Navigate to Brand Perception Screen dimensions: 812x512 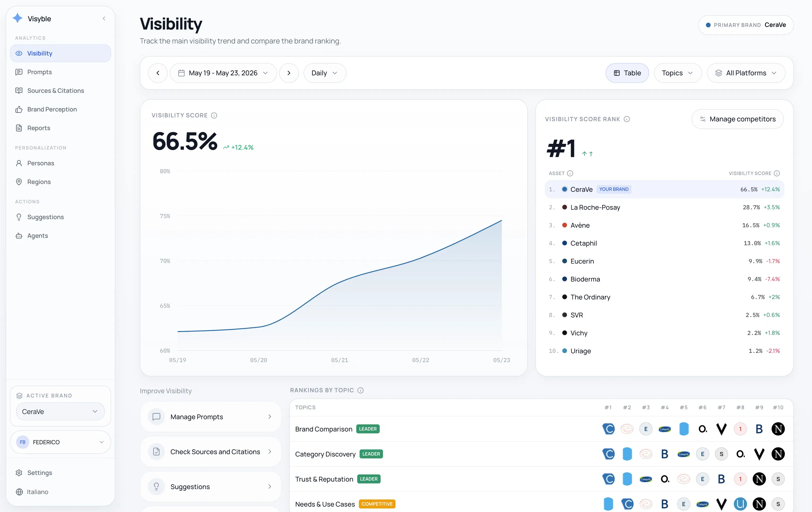pos(60,109)
